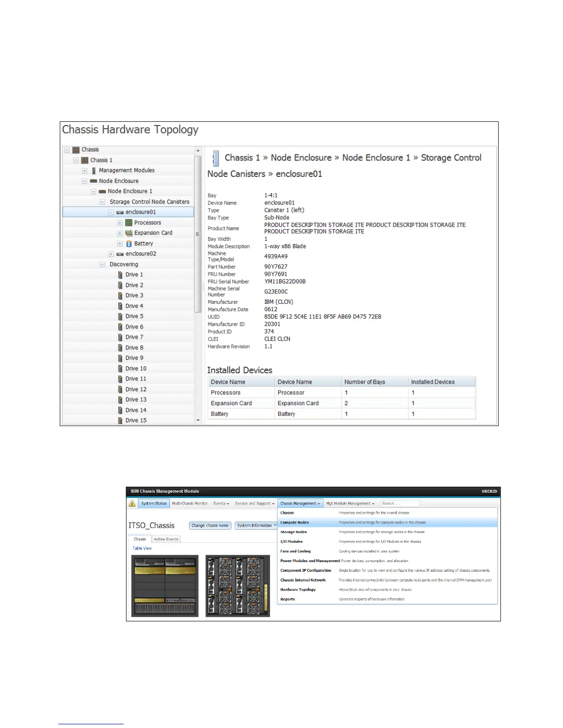
Task: Click the Drive 1 icon
Action: pos(120,275)
